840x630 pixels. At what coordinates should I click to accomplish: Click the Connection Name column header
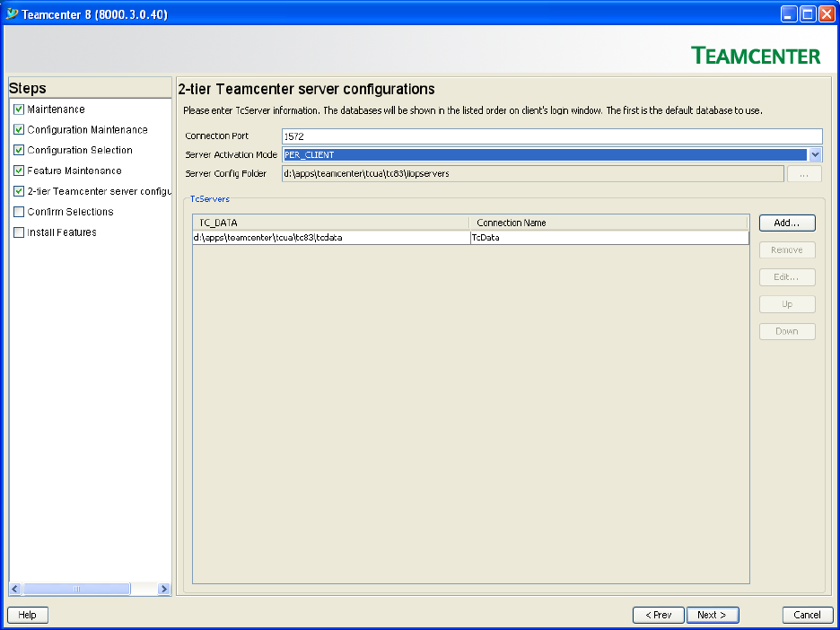coord(609,223)
